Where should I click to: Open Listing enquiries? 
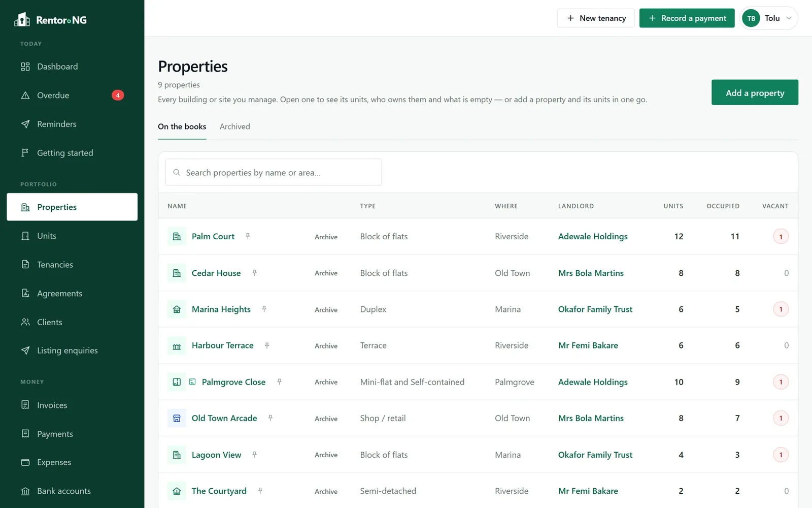click(x=72, y=351)
